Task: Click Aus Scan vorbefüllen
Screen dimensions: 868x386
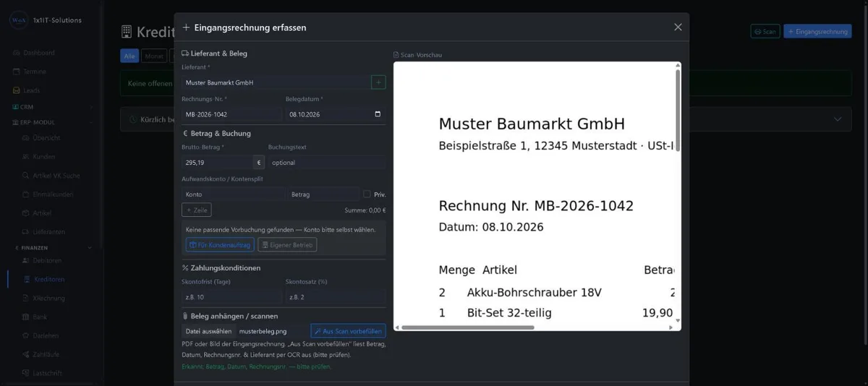Action: click(349, 330)
